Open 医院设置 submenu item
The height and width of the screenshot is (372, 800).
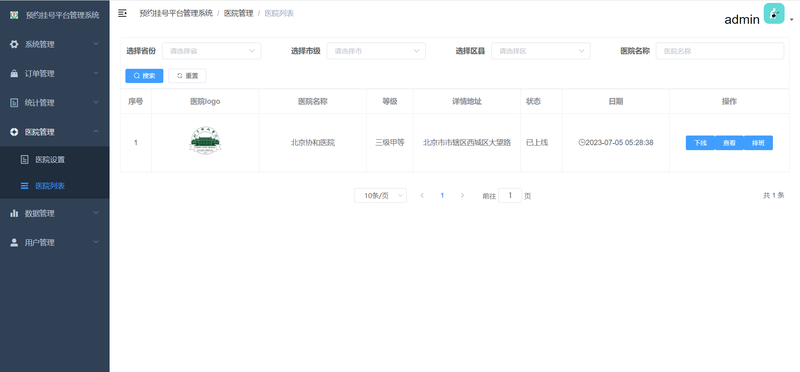tap(55, 160)
